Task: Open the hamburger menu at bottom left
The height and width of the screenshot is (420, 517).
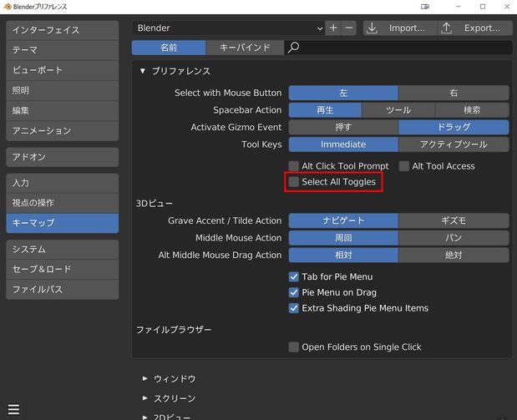Action: (x=13, y=409)
